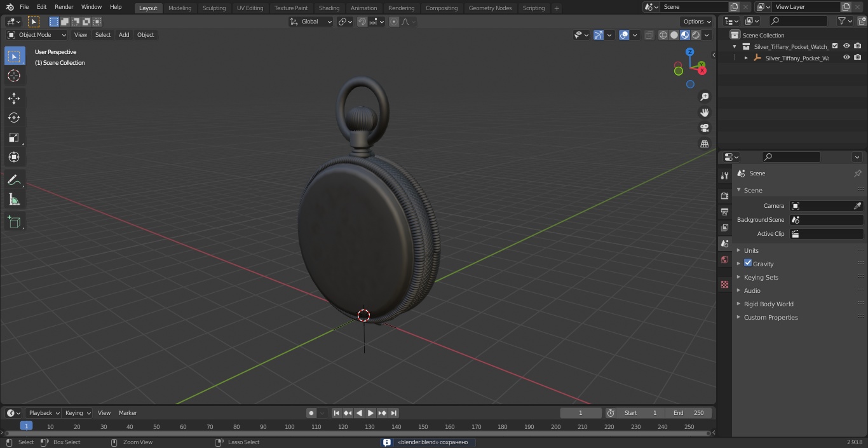
Task: Open the Playback dropdown in timeline
Action: (43, 413)
